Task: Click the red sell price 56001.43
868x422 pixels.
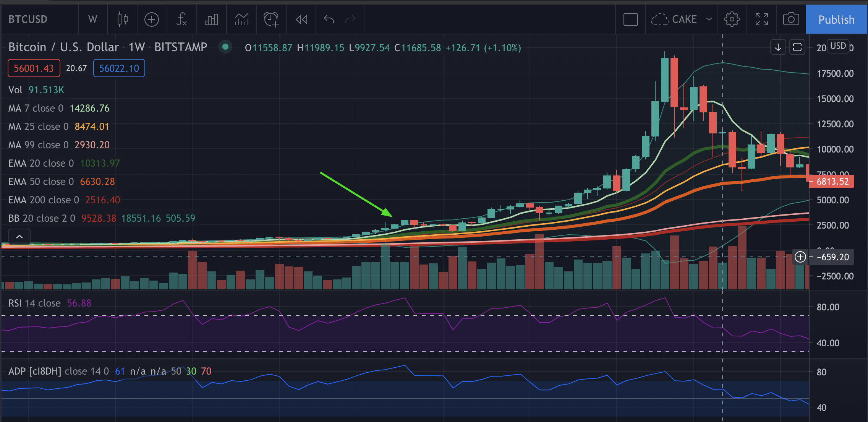Action: tap(34, 68)
